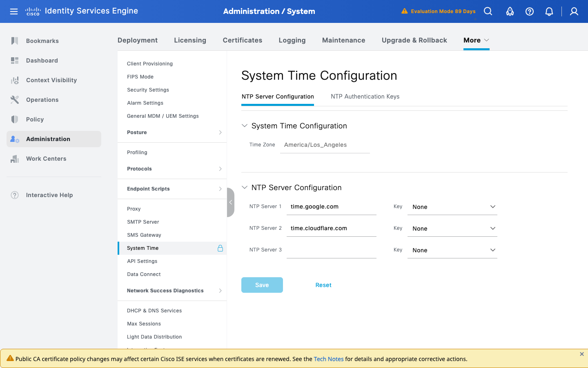Collapse the System Time Configuration section

click(245, 126)
